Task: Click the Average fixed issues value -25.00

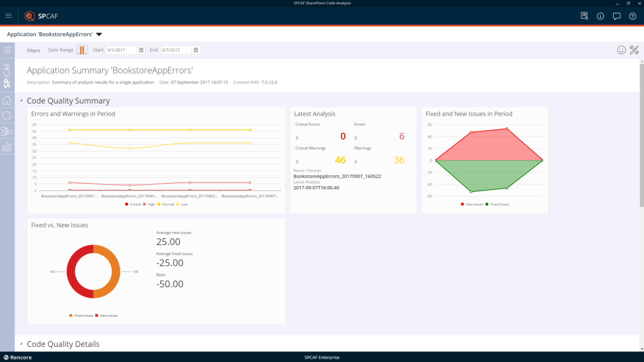Action: coord(170,263)
